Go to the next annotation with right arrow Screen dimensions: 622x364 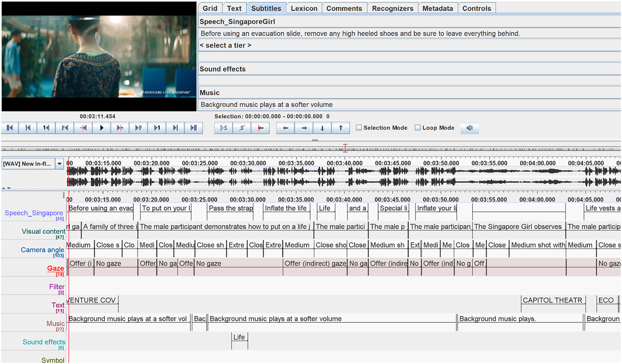tap(304, 128)
